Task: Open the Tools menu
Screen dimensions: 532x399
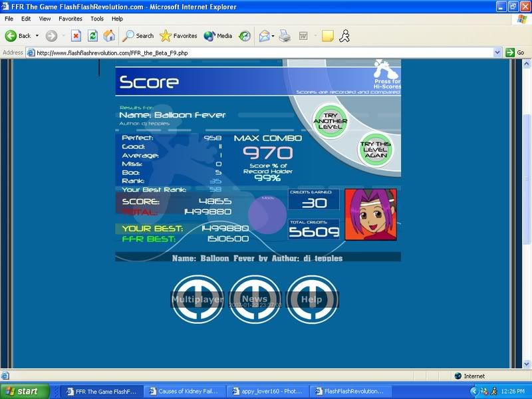Action: pyautogui.click(x=96, y=19)
